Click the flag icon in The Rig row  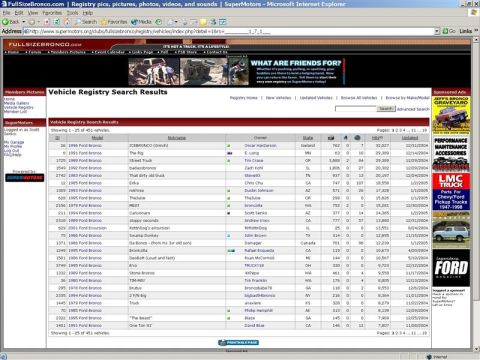(230, 153)
